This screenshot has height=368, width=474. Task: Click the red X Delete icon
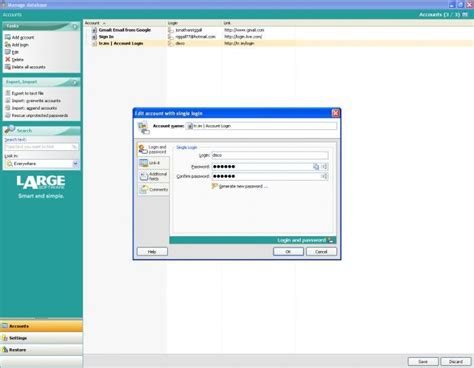pyautogui.click(x=8, y=59)
